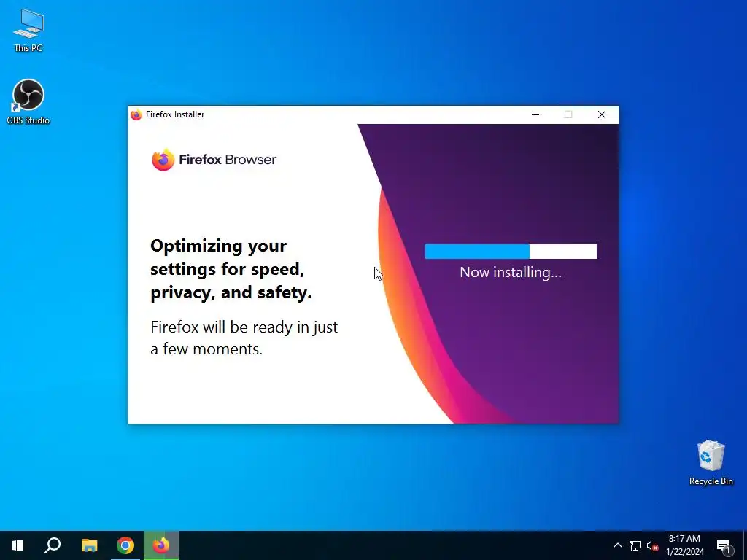
Task: Open This PC desktop icon
Action: 28,31
